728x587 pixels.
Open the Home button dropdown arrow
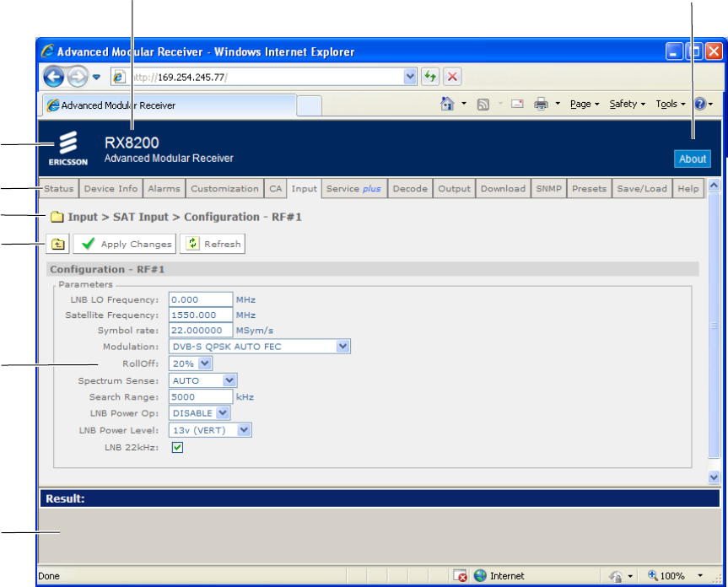click(x=464, y=104)
